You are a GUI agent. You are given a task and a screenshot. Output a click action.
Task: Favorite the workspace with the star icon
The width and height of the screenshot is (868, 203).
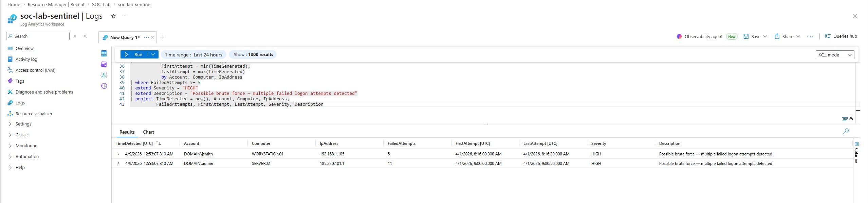click(x=113, y=16)
